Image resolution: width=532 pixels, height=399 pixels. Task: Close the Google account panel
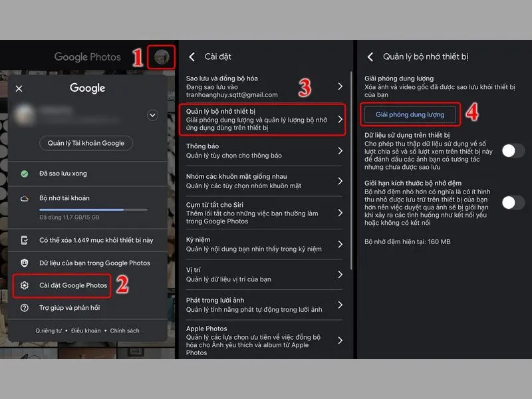pos(19,88)
